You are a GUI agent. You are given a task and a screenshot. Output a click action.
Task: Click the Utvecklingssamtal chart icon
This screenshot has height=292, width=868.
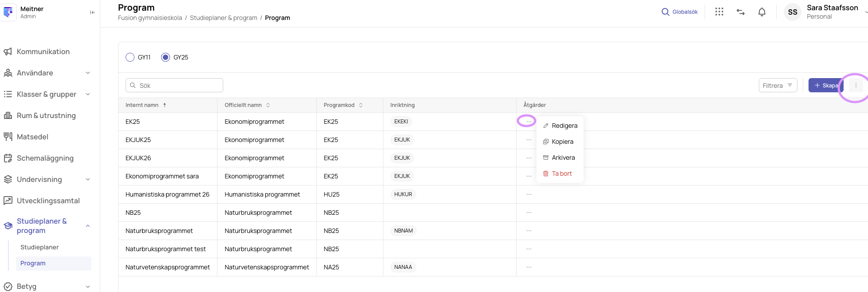coord(8,201)
